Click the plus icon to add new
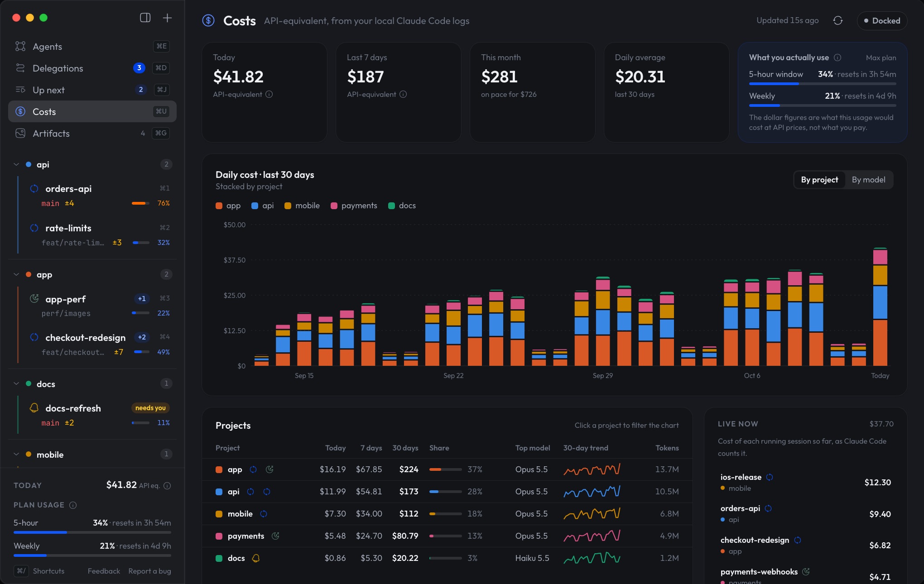924x584 pixels. 167,18
